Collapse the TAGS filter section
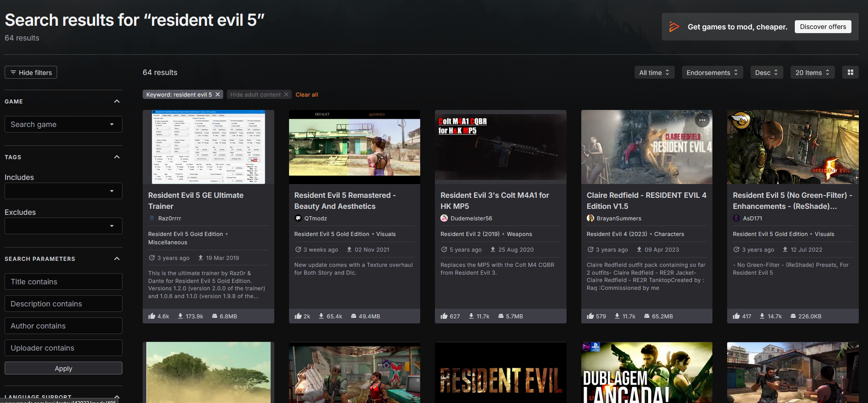Image resolution: width=868 pixels, height=403 pixels. (117, 157)
